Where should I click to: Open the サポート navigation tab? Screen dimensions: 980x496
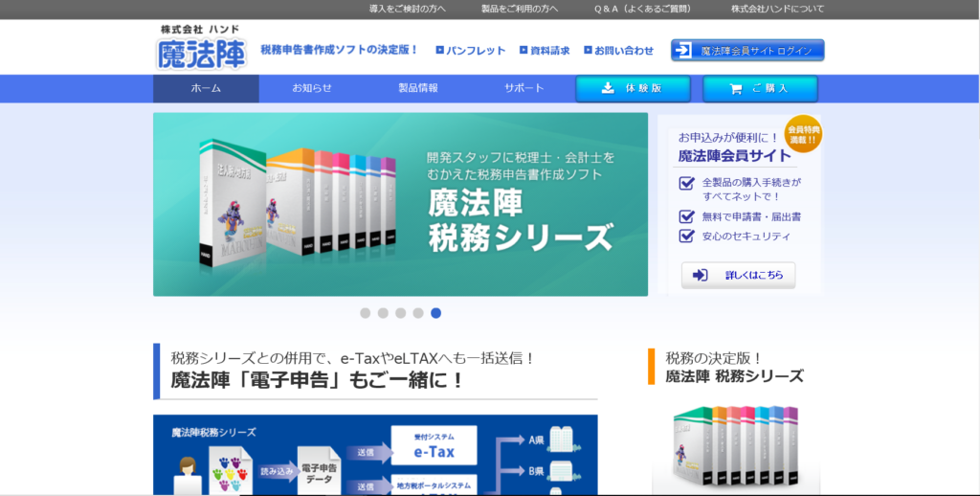524,89
